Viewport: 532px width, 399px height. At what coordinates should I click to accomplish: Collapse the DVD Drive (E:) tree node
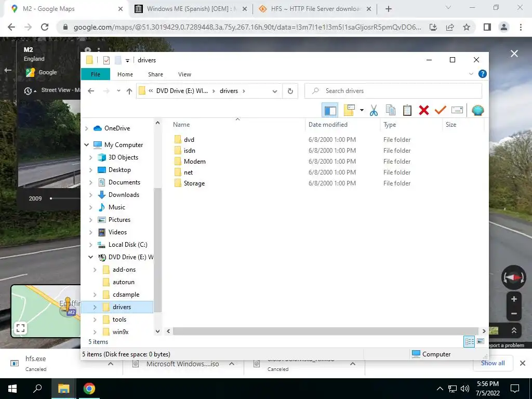[90, 257]
